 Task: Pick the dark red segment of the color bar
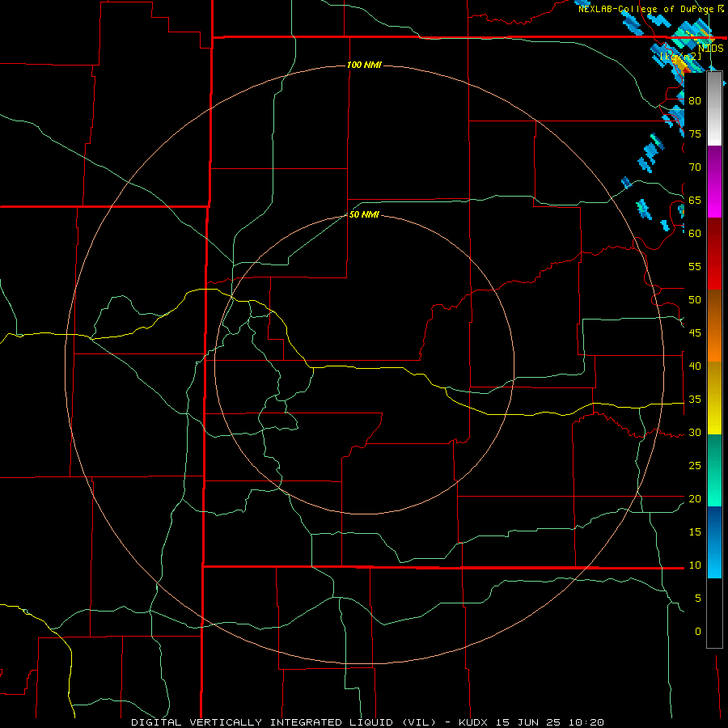pos(714,254)
